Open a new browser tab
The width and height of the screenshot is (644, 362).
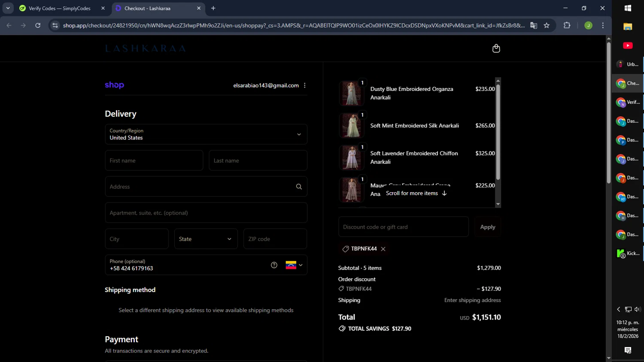click(x=213, y=8)
